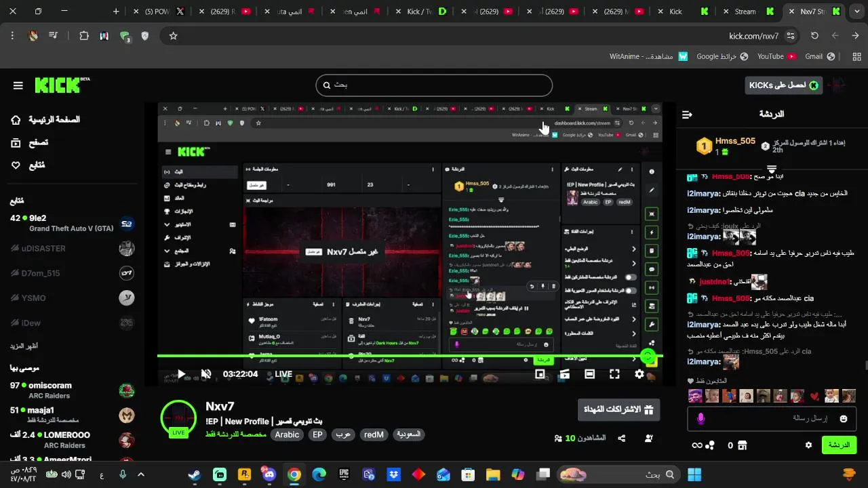Open the WitAnime bookmark
Screen dimensions: 868x488
(x=649, y=56)
